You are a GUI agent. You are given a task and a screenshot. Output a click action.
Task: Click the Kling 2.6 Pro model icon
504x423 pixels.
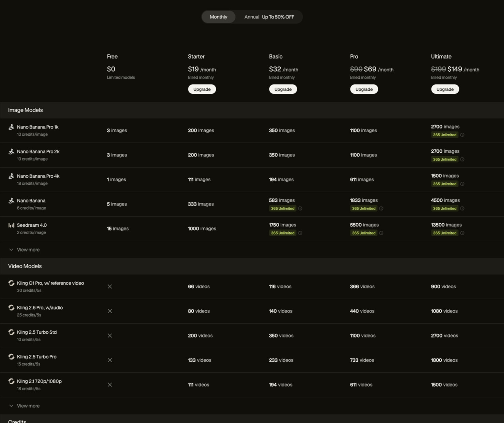click(x=11, y=307)
